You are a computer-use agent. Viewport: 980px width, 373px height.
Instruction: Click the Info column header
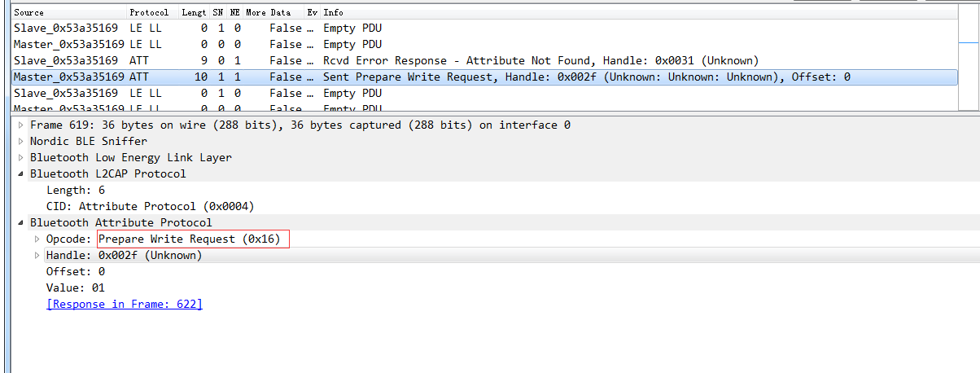coord(334,13)
